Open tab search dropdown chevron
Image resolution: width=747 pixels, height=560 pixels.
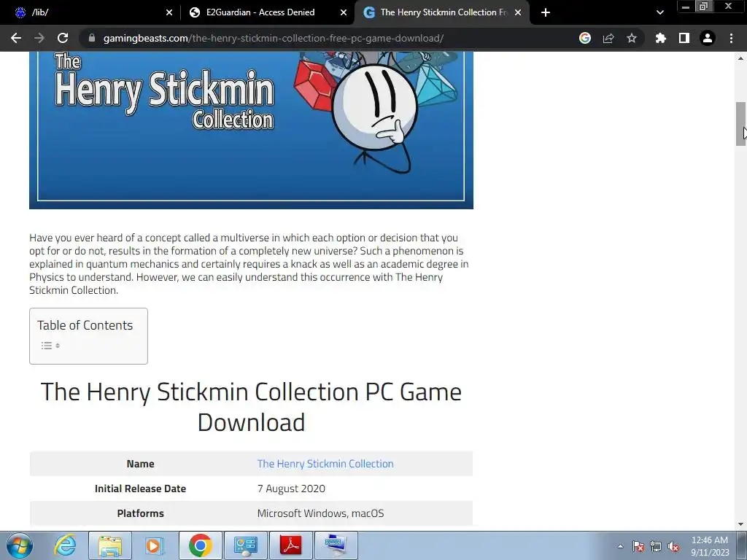tap(660, 12)
